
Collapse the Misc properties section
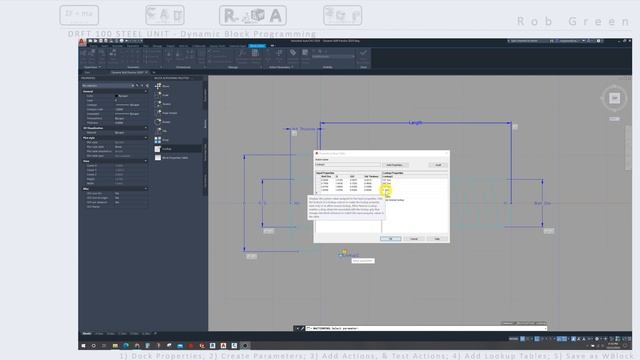(146, 189)
